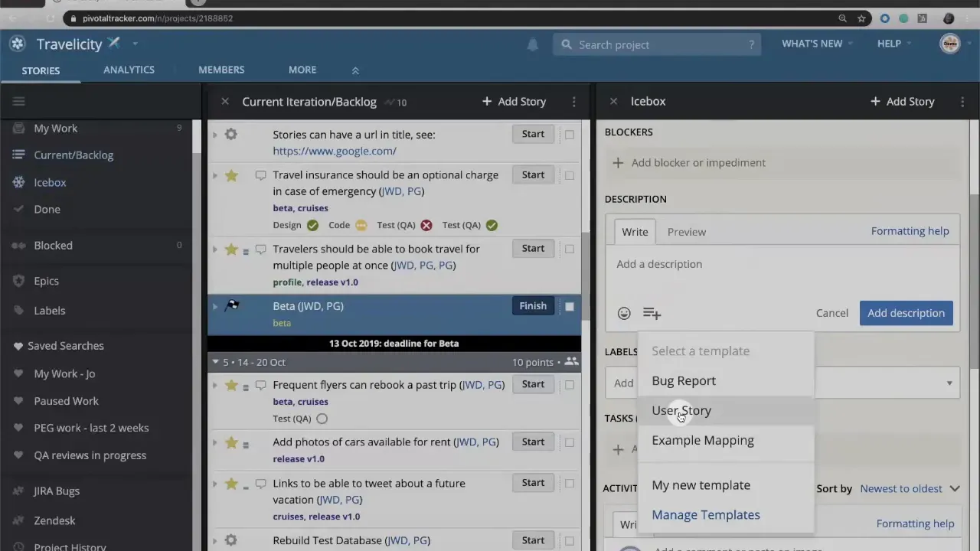Screen dimensions: 980x551
Task: Click the comment bubble on the travel insurance story
Action: point(260,174)
